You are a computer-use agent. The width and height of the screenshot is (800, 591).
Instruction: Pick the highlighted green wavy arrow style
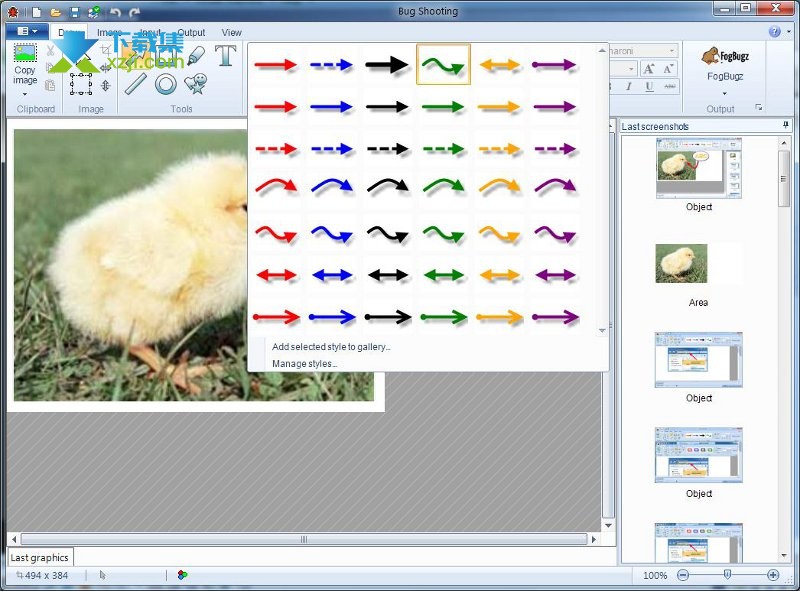(x=443, y=65)
